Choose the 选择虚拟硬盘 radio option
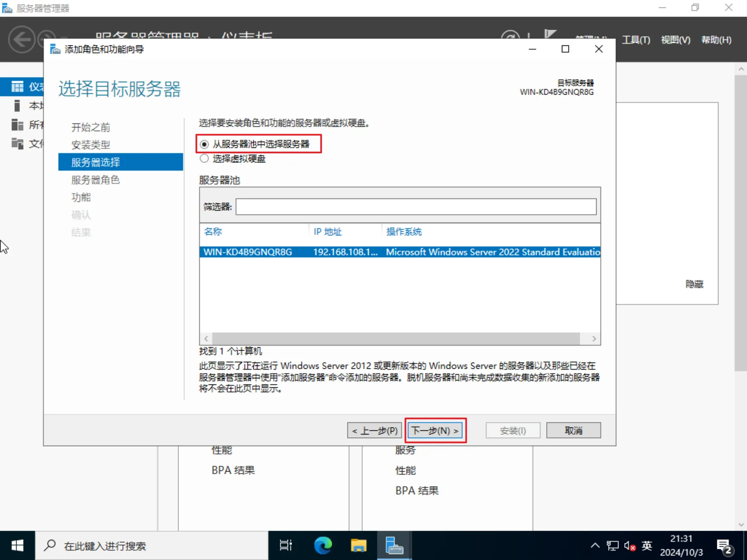747x560 pixels. tap(204, 159)
